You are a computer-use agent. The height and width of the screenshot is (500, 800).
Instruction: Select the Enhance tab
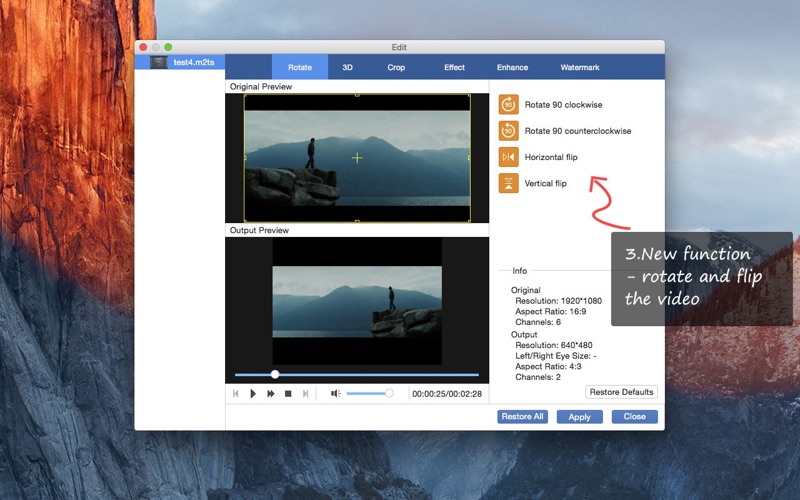tap(512, 67)
